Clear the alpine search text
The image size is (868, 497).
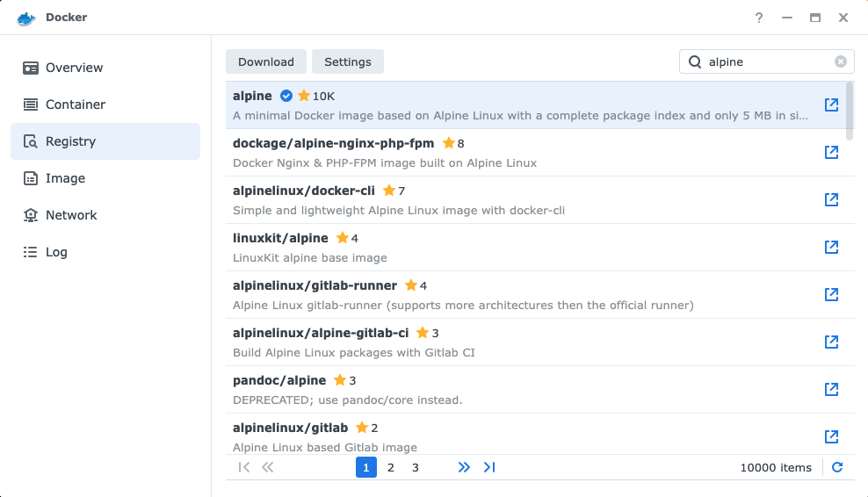coord(841,61)
